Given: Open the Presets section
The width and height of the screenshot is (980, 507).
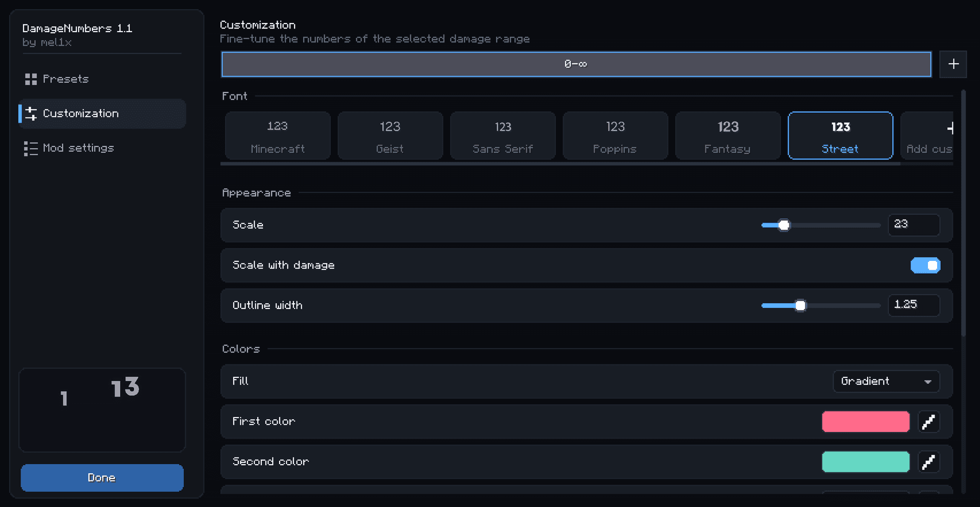Looking at the screenshot, I should (x=102, y=79).
